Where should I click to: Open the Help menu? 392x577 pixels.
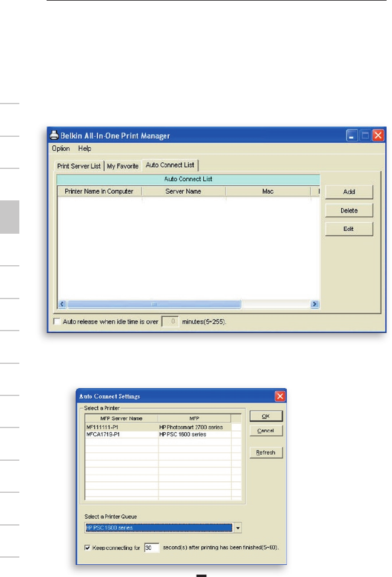coord(85,148)
